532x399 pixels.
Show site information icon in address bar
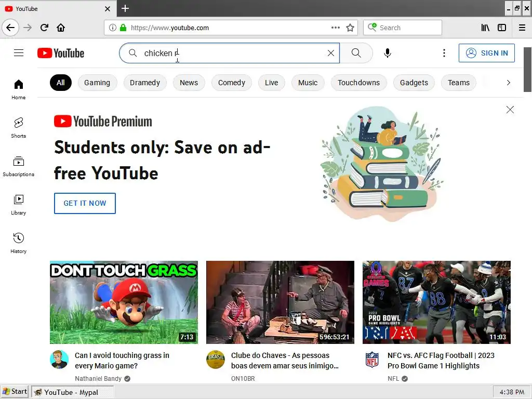113,28
